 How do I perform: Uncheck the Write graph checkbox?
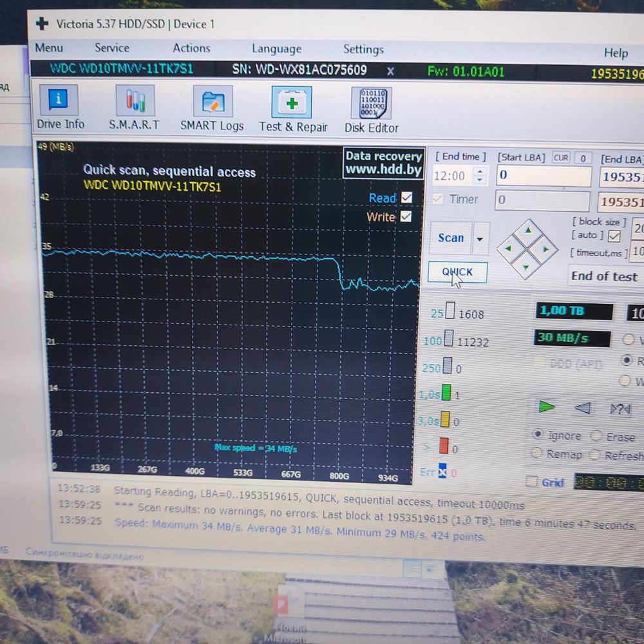(406, 216)
